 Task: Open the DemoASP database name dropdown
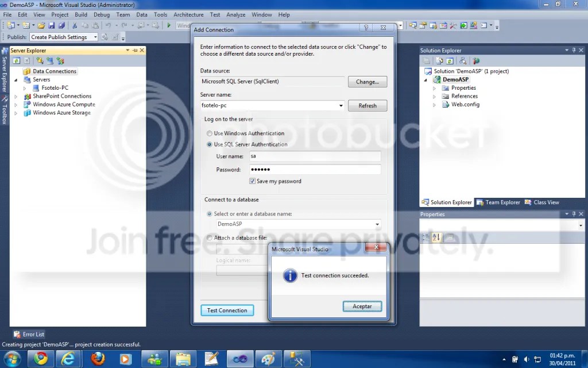point(377,224)
